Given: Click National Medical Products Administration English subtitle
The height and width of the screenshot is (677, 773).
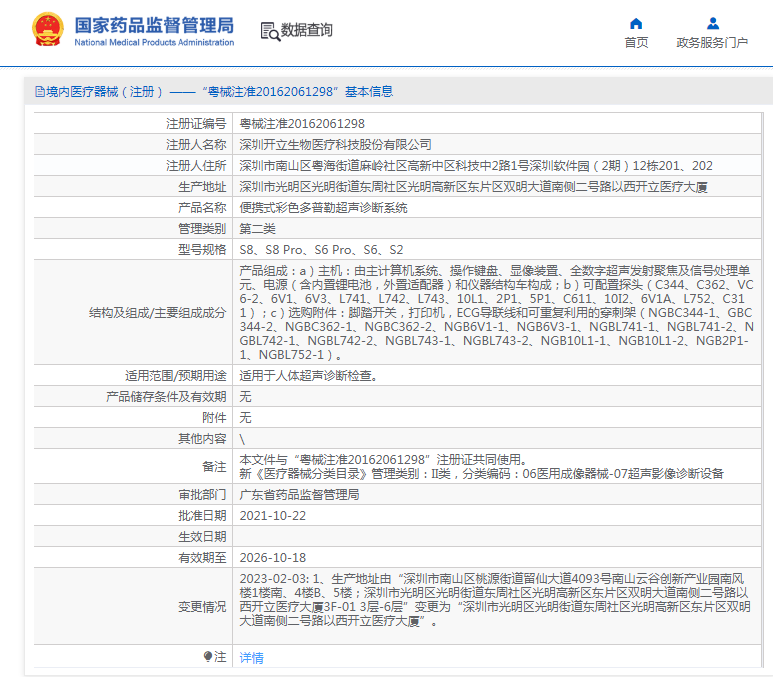Looking at the screenshot, I should coord(154,42).
